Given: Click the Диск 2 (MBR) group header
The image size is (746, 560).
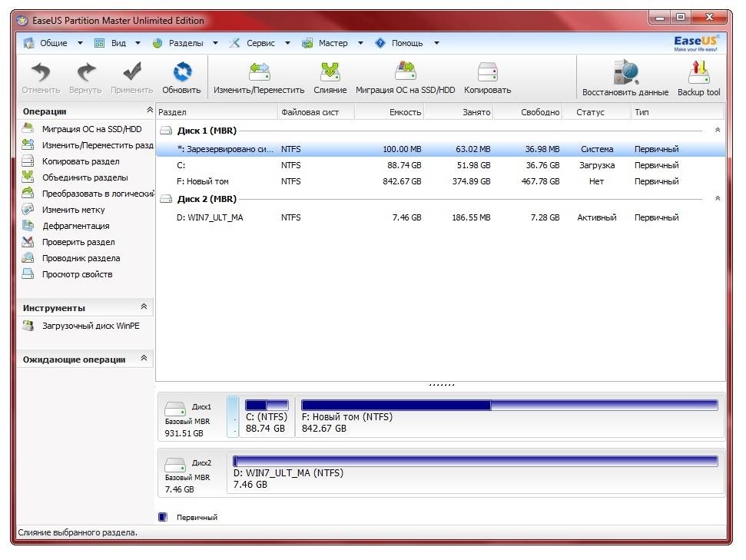Looking at the screenshot, I should coord(207,199).
